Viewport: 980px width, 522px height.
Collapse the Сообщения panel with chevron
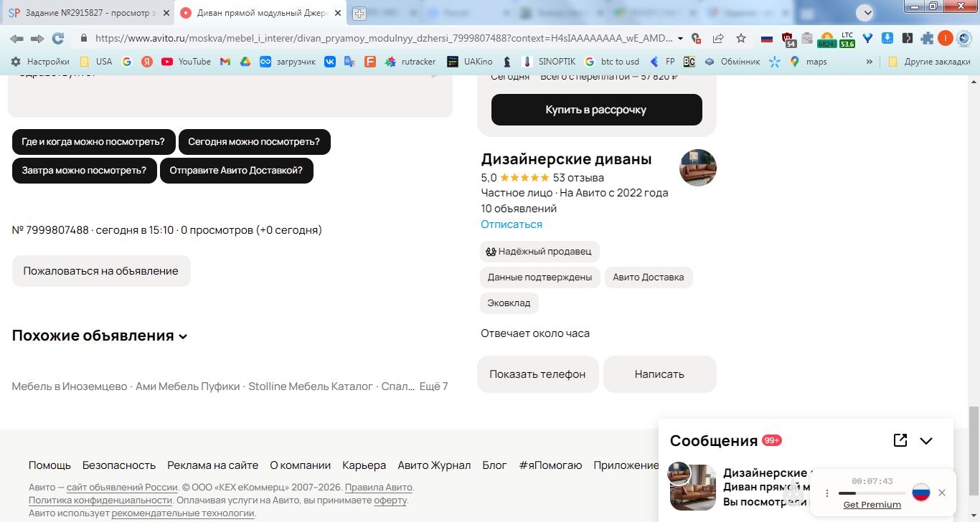coord(926,441)
